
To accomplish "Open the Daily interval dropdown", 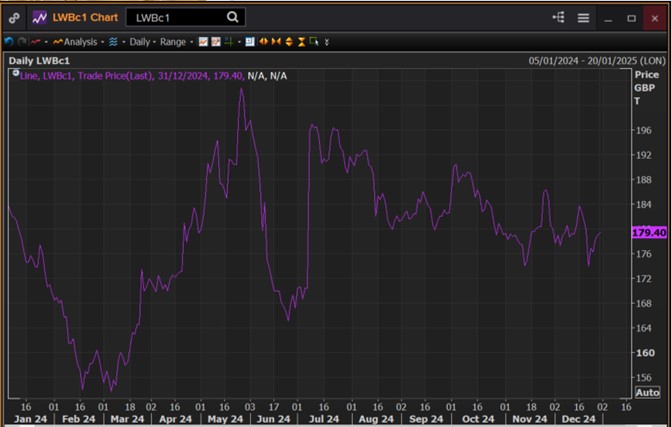I will (140, 42).
